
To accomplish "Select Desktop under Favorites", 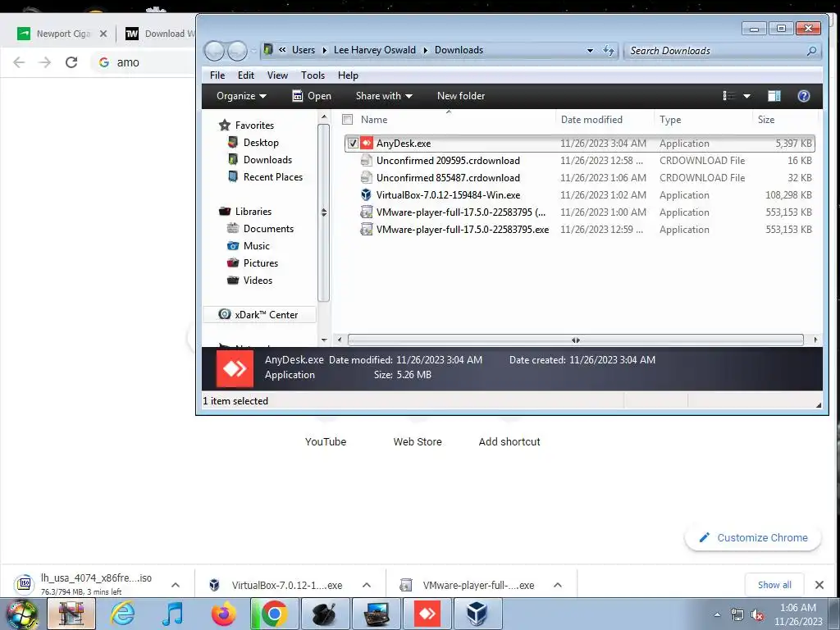I will (x=261, y=143).
